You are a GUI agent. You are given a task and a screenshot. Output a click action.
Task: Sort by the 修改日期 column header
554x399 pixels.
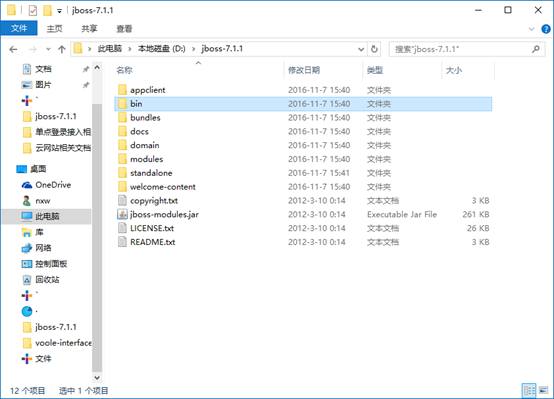304,70
